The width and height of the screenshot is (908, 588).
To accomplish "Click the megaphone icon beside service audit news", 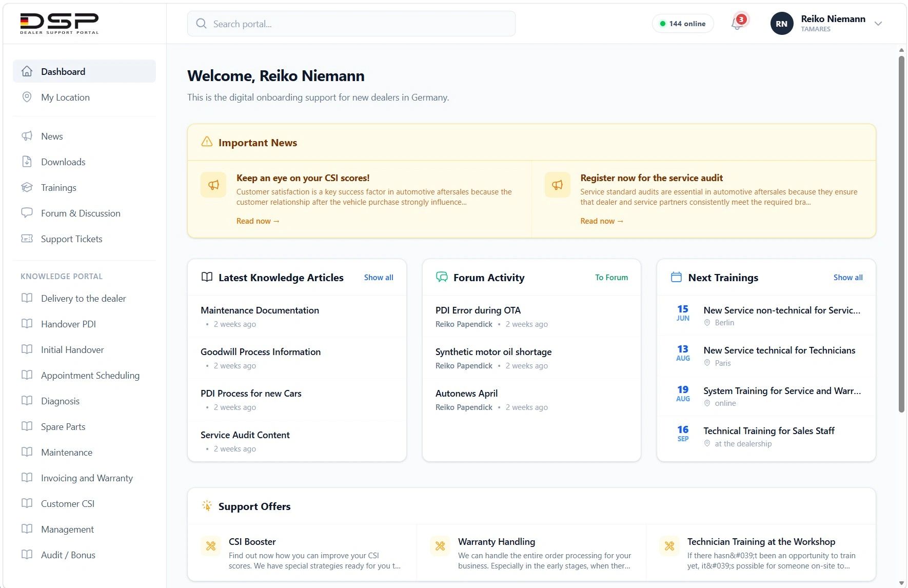I will (558, 185).
